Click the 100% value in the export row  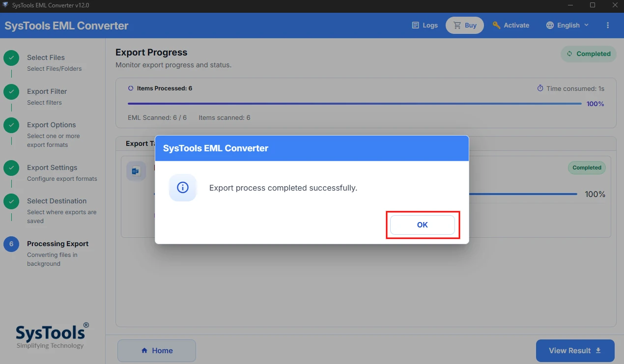[595, 195]
